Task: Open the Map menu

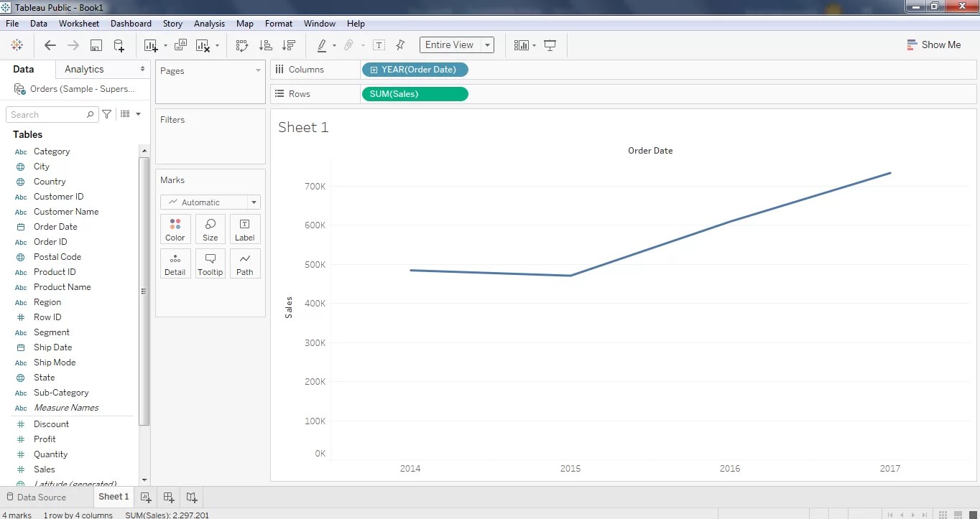Action: tap(245, 24)
